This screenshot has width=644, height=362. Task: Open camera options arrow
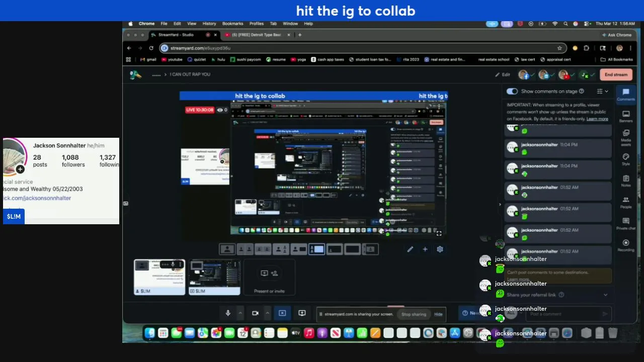267,313
